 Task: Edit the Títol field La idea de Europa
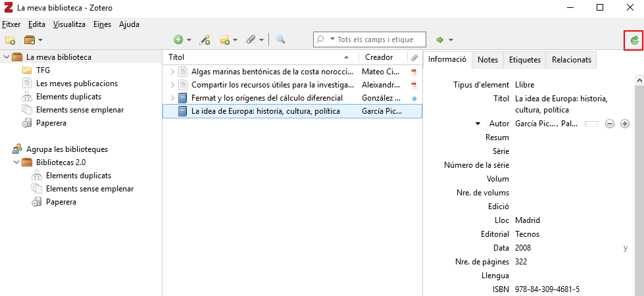tap(562, 105)
